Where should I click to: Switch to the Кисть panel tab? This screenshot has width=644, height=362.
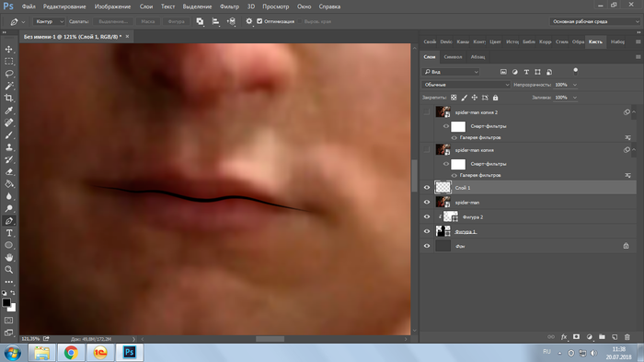pyautogui.click(x=595, y=41)
